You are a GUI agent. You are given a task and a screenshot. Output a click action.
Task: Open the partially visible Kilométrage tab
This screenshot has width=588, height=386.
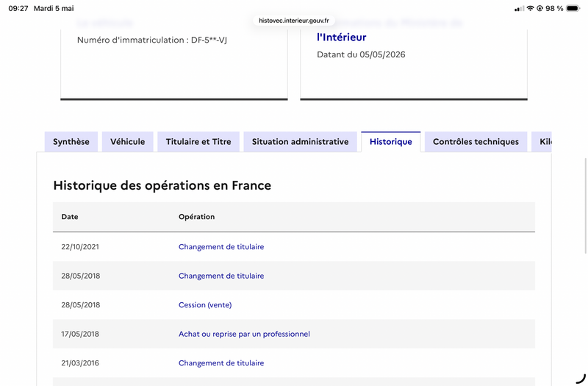pyautogui.click(x=542, y=142)
